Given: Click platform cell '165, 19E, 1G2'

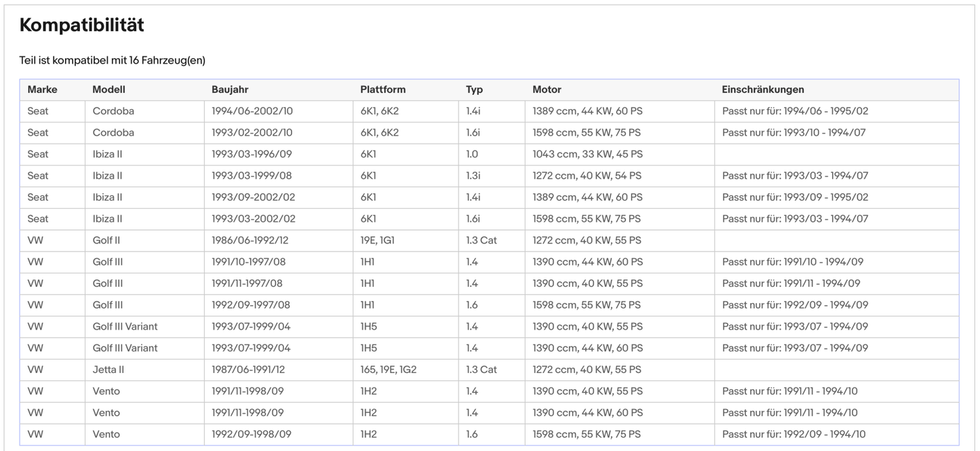Looking at the screenshot, I should click(x=388, y=370).
